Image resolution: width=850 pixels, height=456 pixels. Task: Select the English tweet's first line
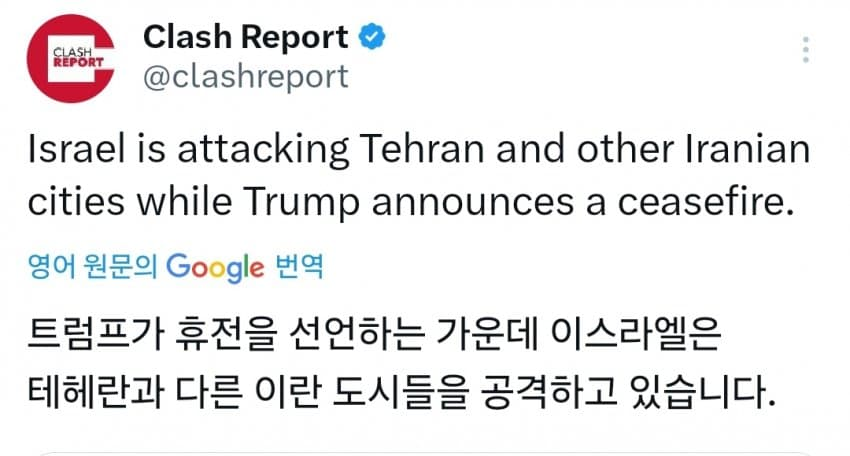418,149
